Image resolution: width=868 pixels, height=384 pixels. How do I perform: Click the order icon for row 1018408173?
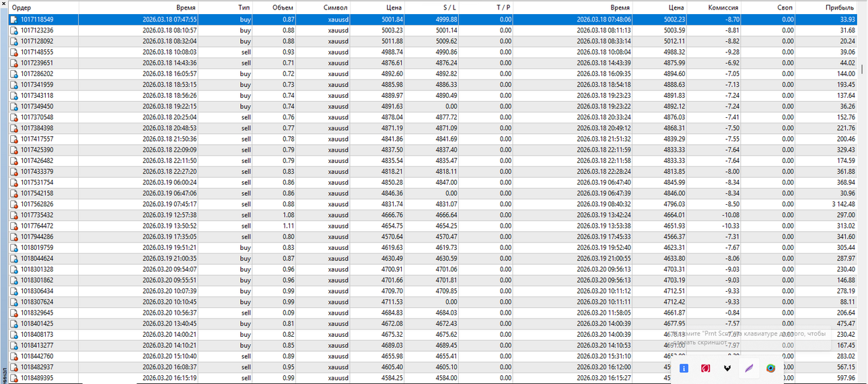[x=13, y=335]
